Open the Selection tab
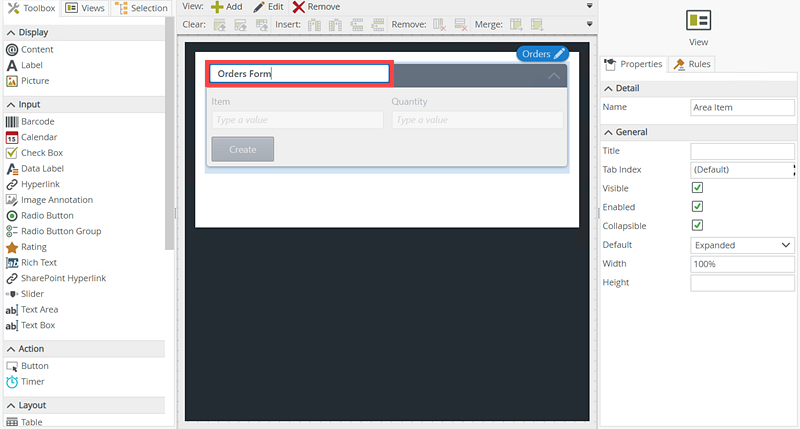 (141, 8)
